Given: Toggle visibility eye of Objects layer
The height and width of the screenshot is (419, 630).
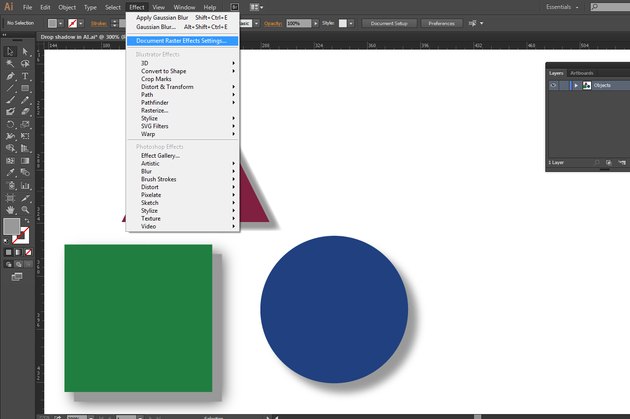Looking at the screenshot, I should point(553,85).
